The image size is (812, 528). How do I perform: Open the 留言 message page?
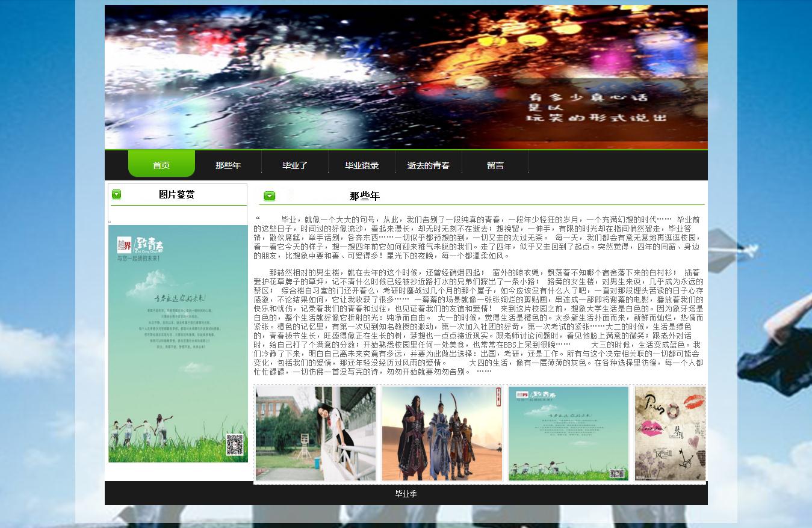495,165
